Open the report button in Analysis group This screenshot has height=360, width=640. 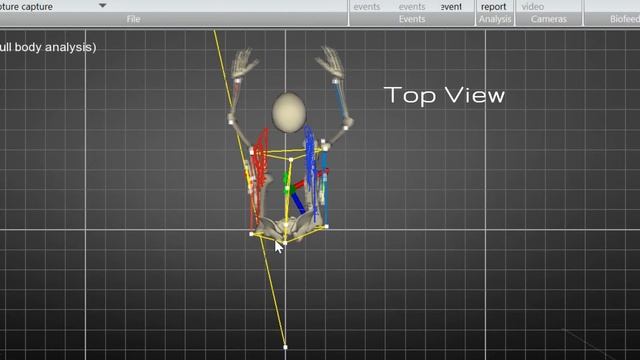pos(493,7)
